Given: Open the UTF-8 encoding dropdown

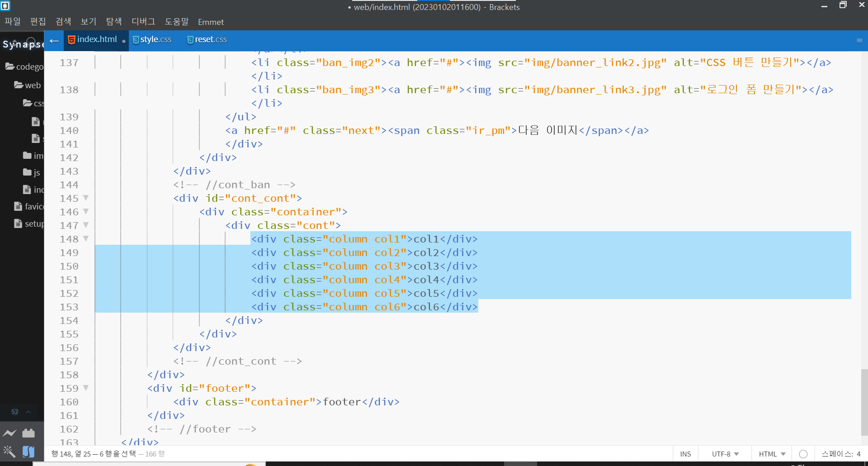Looking at the screenshot, I should (725, 454).
